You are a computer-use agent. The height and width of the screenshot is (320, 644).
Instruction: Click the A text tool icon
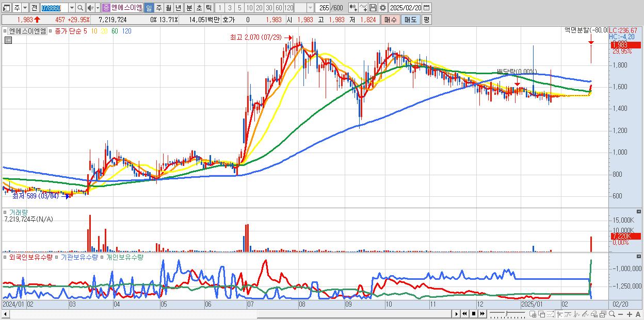click(638, 314)
